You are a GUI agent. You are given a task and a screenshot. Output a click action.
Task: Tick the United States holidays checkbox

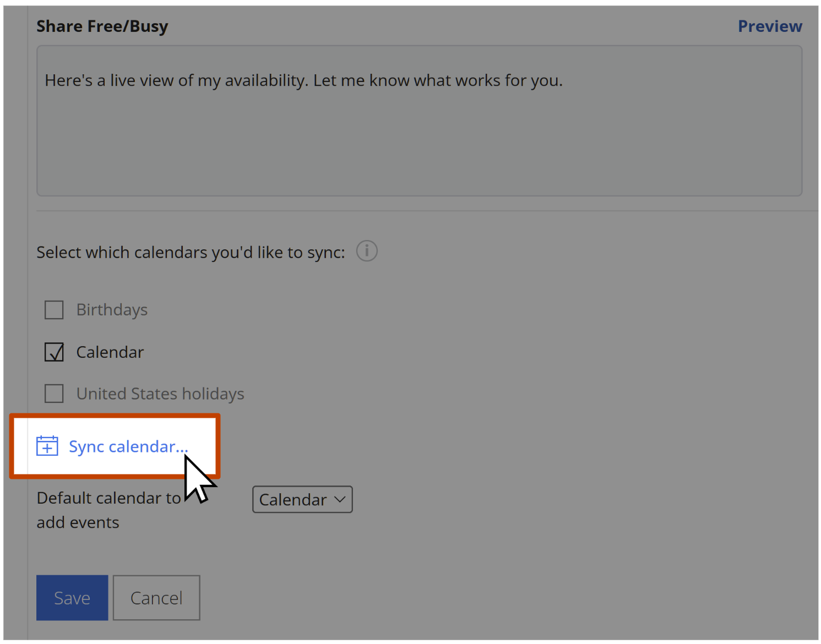54,394
